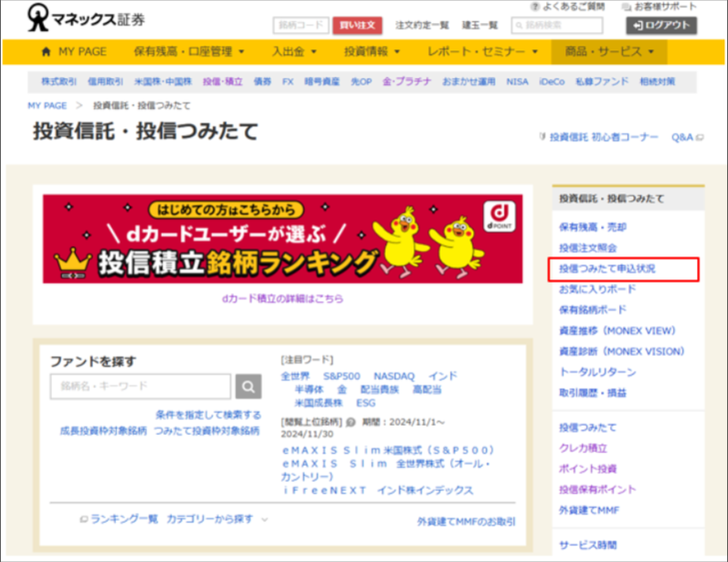The height and width of the screenshot is (562, 728).
Task: Select 米国株・中国株 in sub navigation
Action: (x=163, y=81)
